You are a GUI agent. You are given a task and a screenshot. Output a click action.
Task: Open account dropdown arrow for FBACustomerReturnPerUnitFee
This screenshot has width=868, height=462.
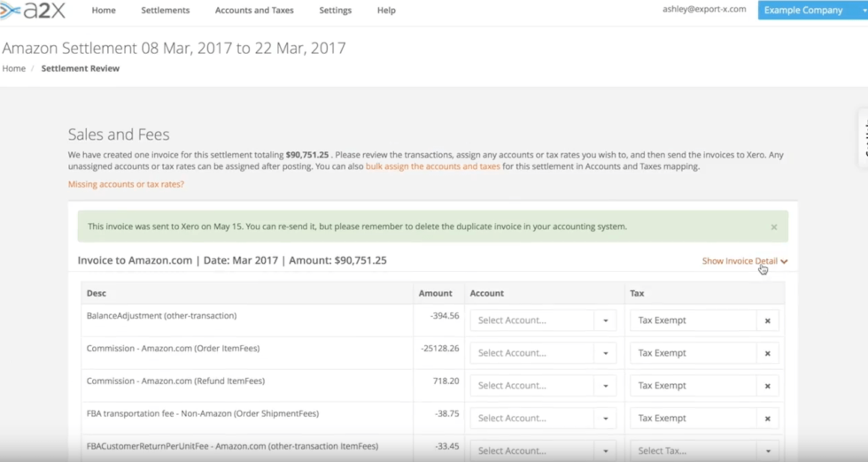coord(606,450)
